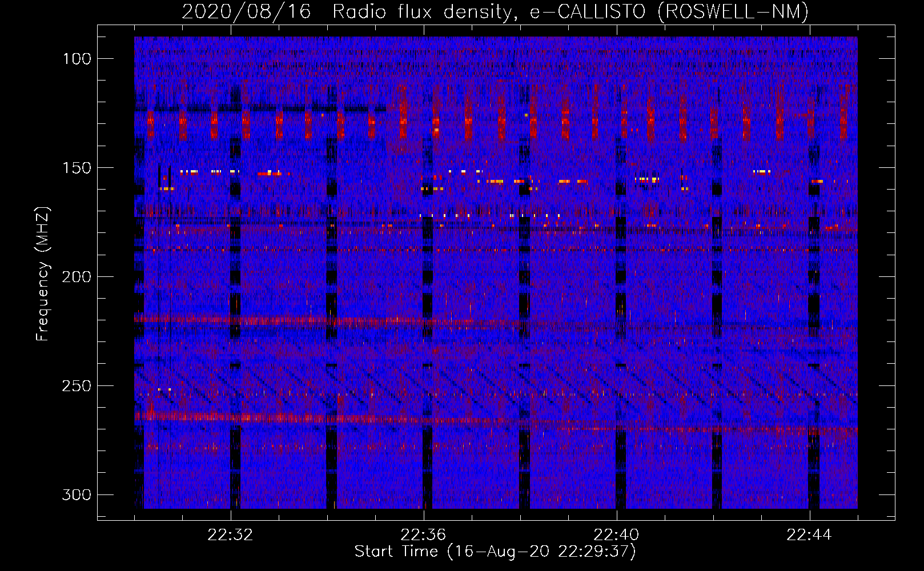924x571 pixels.
Task: Click the 'e-CALLISTO (ROSWELL-NM)' station label
Action: point(670,12)
